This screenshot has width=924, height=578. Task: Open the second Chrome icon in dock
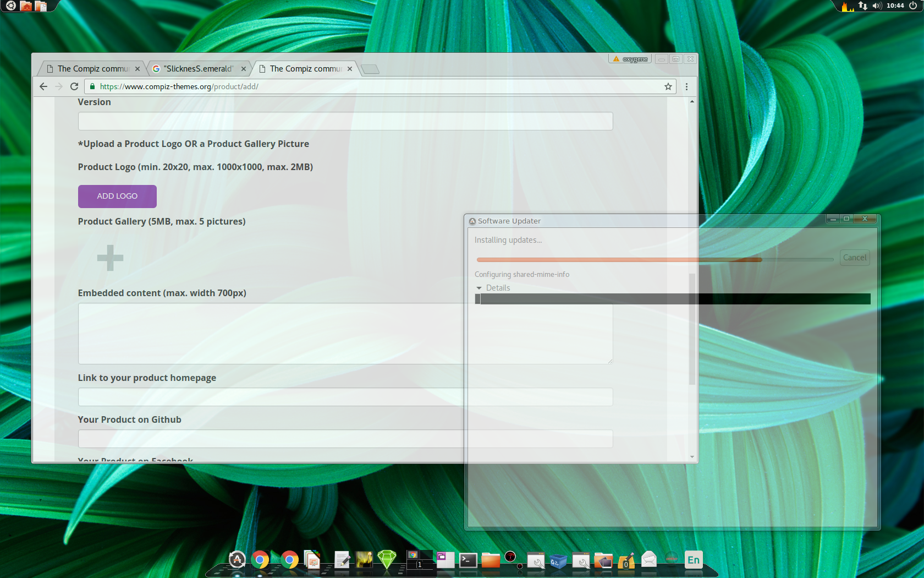(x=289, y=560)
